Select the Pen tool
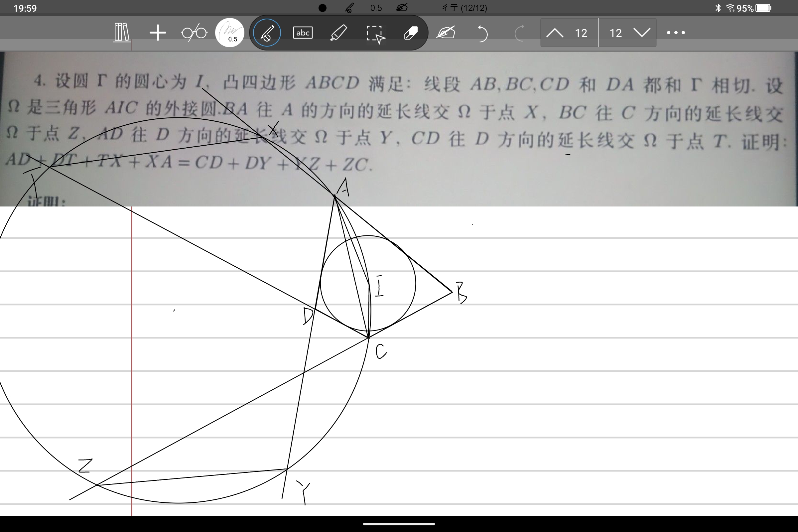Screen dimensions: 798x532 [266, 33]
